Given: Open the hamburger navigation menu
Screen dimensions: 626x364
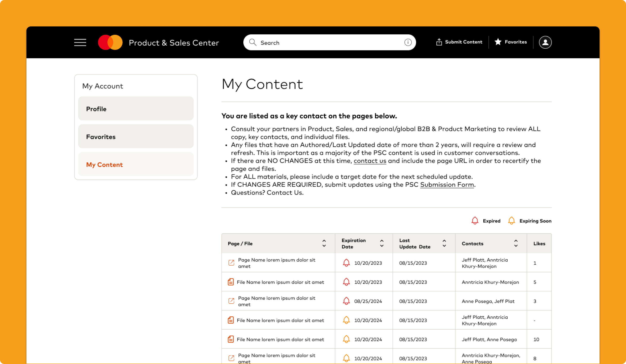Looking at the screenshot, I should [x=80, y=43].
